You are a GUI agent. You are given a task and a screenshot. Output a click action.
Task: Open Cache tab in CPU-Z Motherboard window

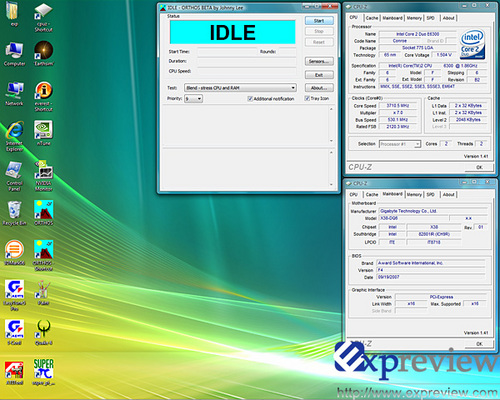pyautogui.click(x=372, y=194)
